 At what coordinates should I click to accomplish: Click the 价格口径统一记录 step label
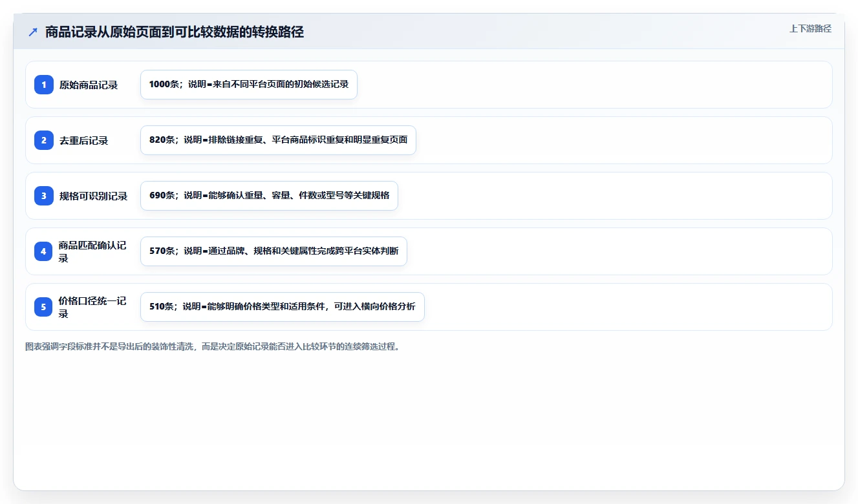click(92, 307)
